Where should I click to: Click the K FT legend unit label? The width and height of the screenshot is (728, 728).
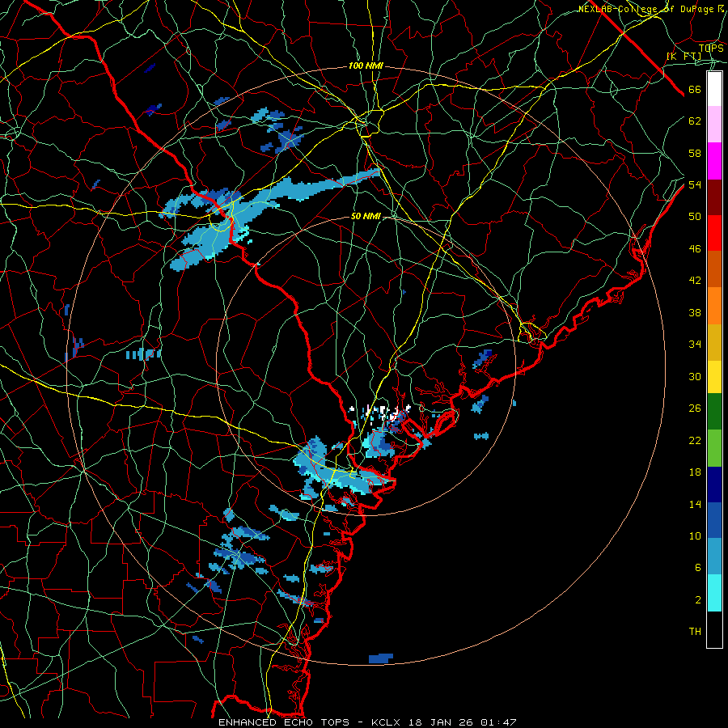684,57
